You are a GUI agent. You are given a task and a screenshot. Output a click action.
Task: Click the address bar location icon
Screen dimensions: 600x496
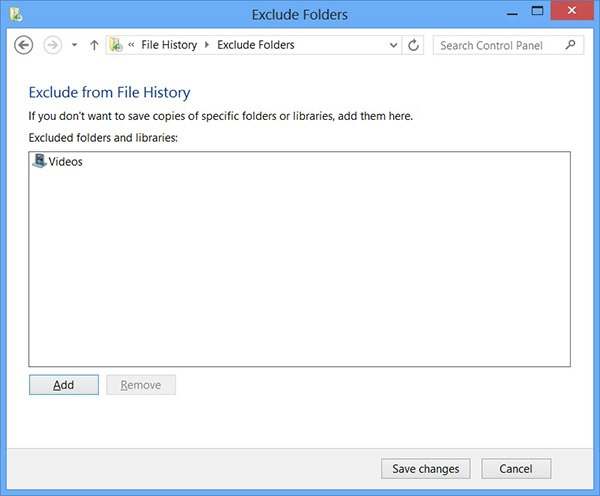116,45
